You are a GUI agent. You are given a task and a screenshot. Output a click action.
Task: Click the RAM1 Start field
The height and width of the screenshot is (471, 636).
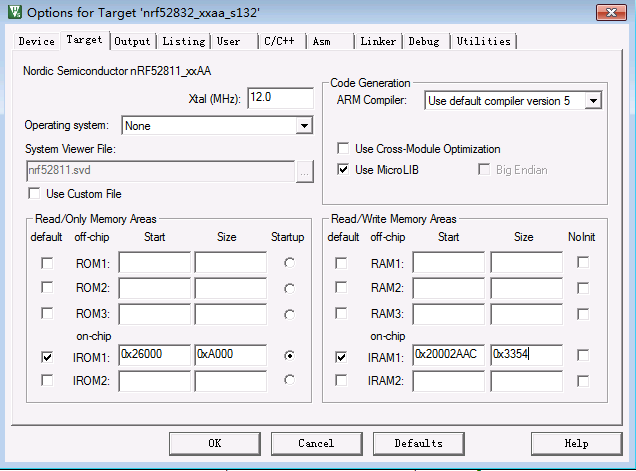coord(449,262)
